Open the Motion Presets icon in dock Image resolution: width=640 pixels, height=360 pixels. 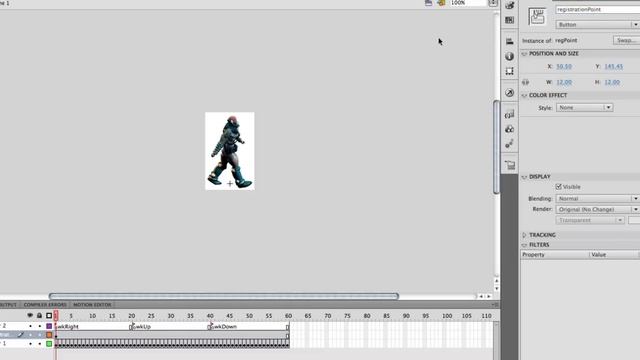pyautogui.click(x=509, y=144)
